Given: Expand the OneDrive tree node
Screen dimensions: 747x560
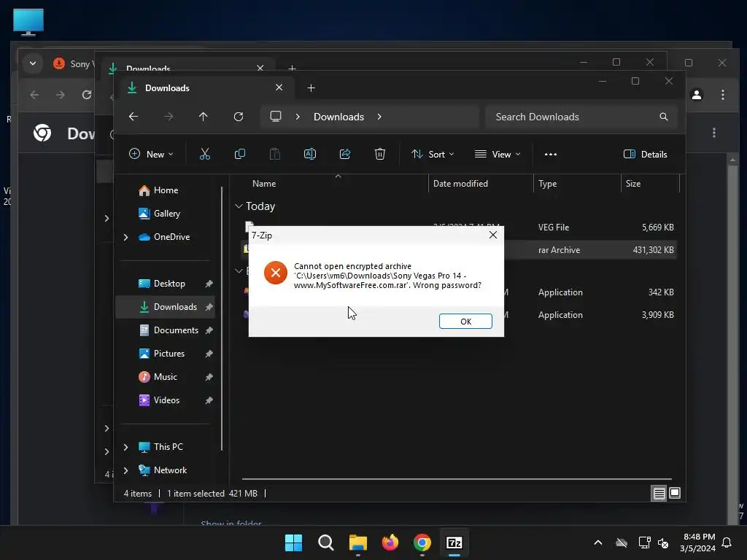Looking at the screenshot, I should [x=125, y=237].
